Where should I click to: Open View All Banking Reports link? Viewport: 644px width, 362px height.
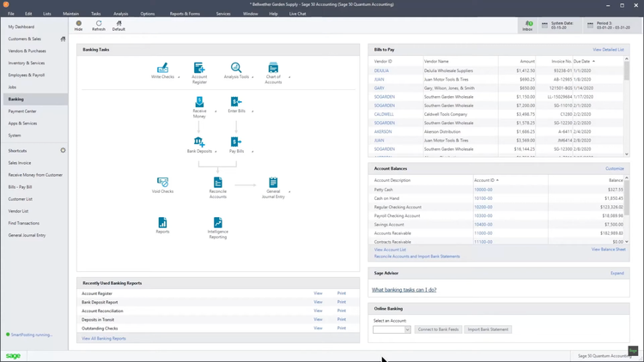[104, 339]
